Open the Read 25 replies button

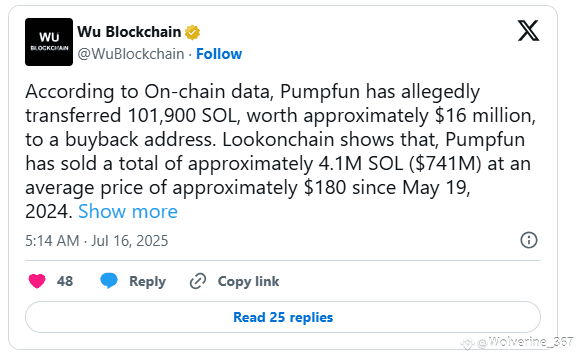(283, 317)
